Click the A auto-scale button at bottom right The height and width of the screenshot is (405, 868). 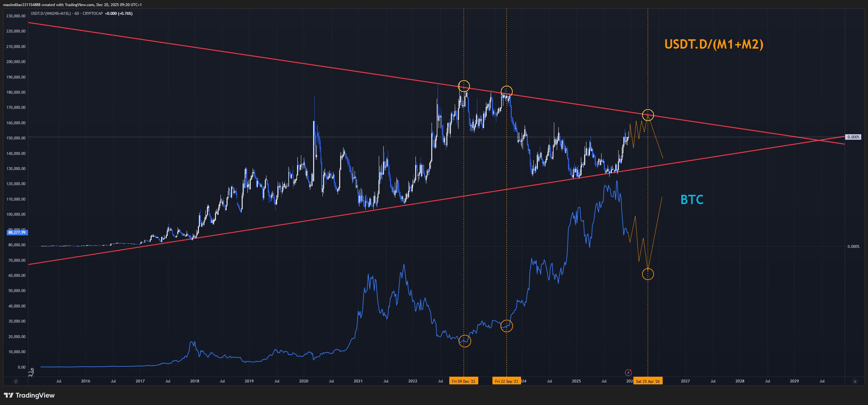[x=854, y=381]
